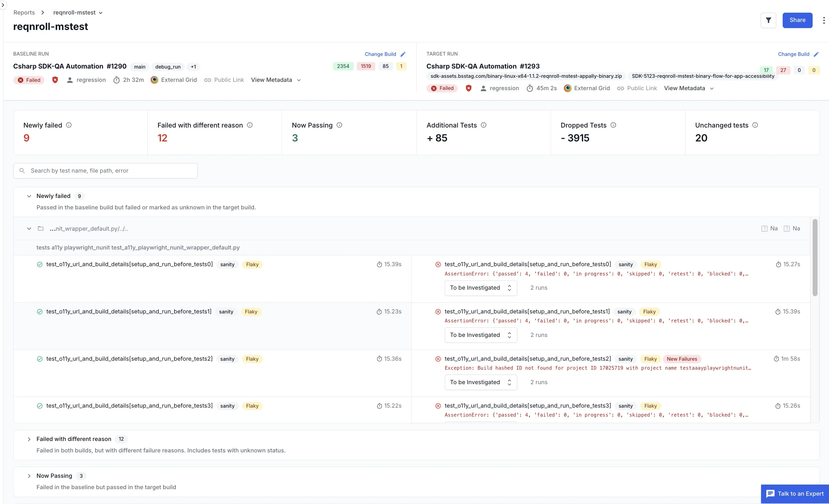
Task: Expand the Failed with different reason section
Action: (29, 439)
